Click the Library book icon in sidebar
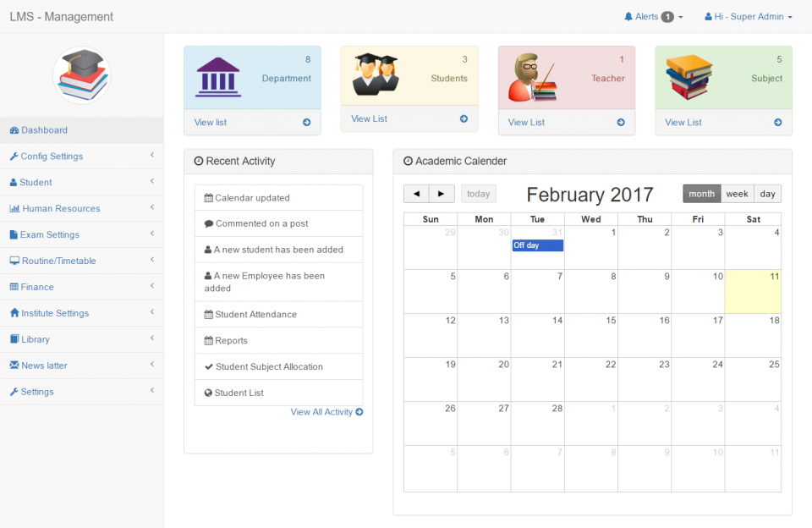812x528 pixels. click(x=17, y=338)
